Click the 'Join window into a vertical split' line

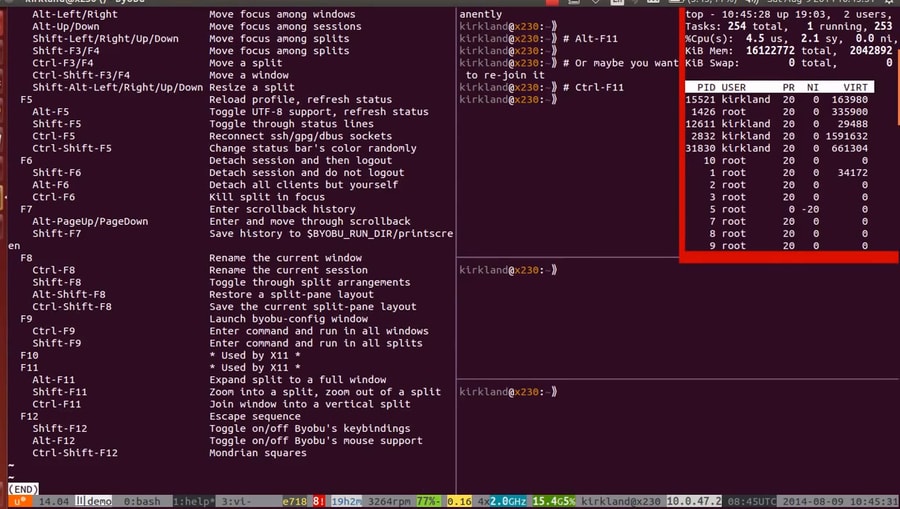click(x=310, y=404)
